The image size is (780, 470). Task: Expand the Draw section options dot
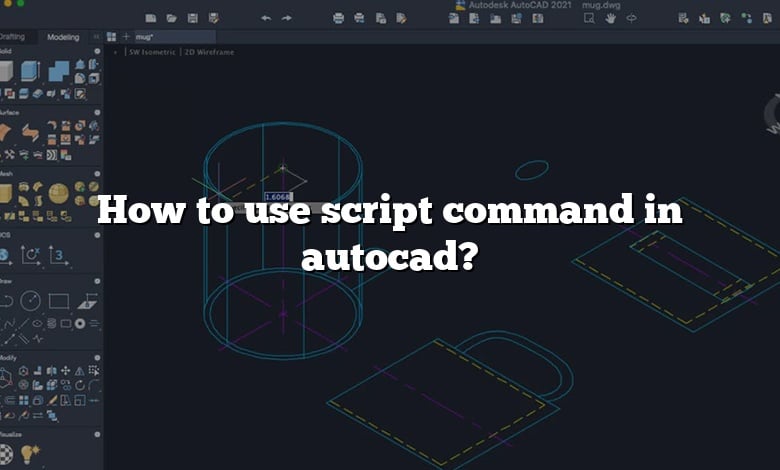97,281
